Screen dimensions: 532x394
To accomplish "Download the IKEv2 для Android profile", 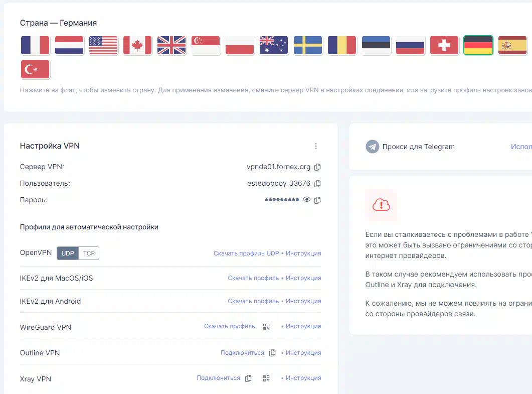I will click(253, 301).
